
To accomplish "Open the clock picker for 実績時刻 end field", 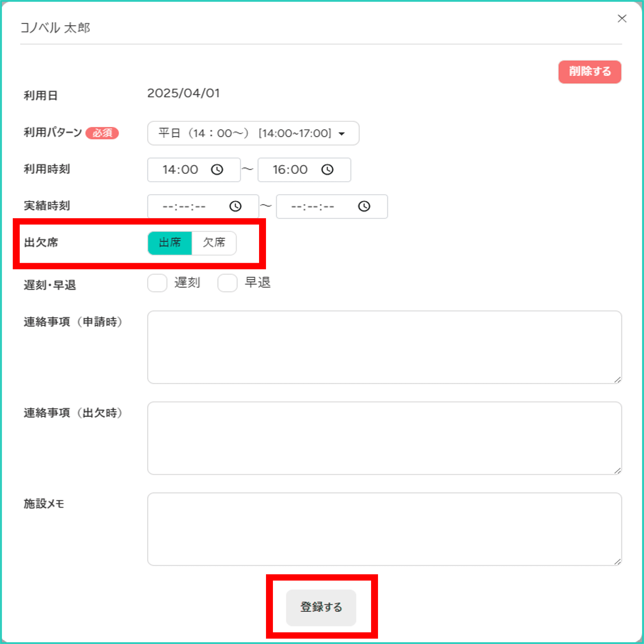I will pos(364,206).
